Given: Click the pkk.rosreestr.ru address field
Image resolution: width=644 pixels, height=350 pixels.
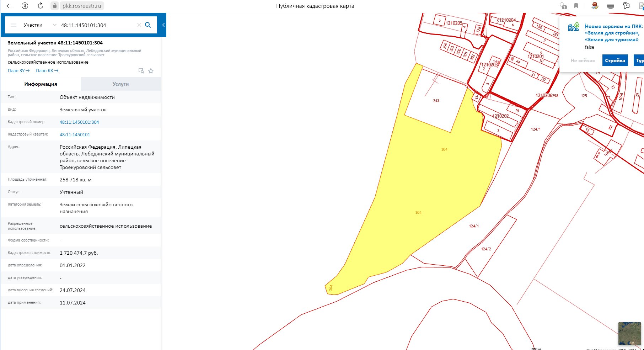Looking at the screenshot, I should coord(81,6).
